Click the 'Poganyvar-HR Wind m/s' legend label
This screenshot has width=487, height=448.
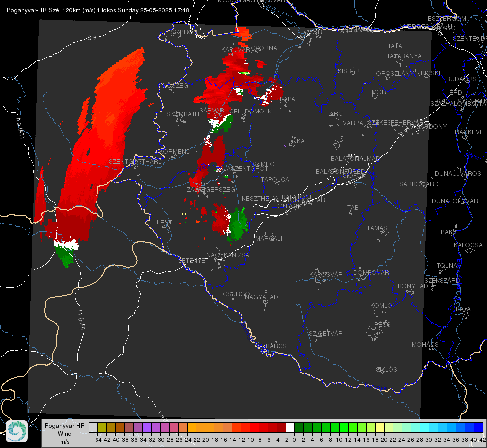coord(65,434)
